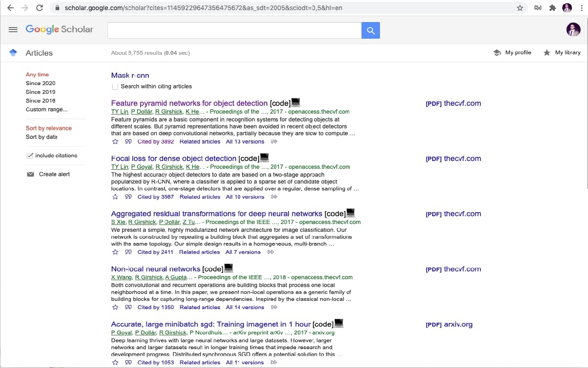Click the Google Scholar logo
Image resolution: width=588 pixels, height=368 pixels.
coord(59,29)
